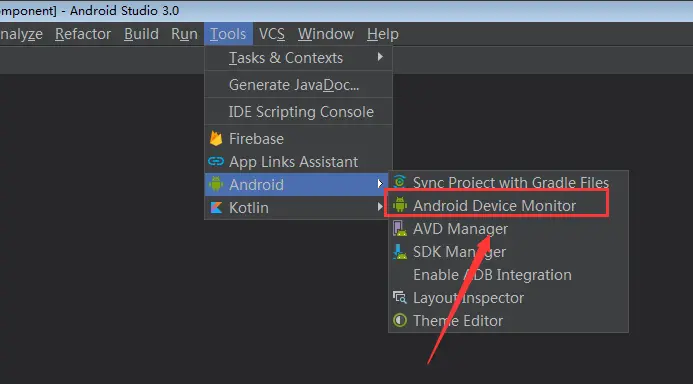Click the Android Device Monitor robot icon
This screenshot has width=693, height=384.
400,205
